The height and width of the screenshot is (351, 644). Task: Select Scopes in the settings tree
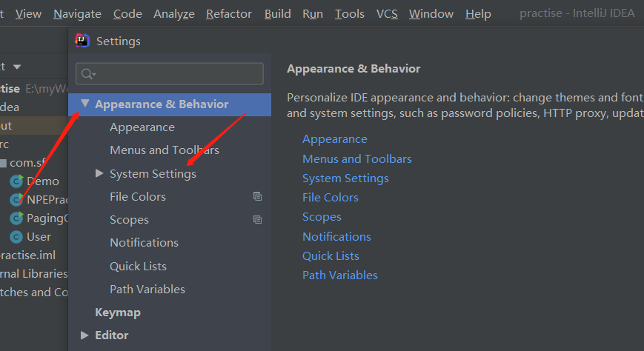click(x=129, y=220)
